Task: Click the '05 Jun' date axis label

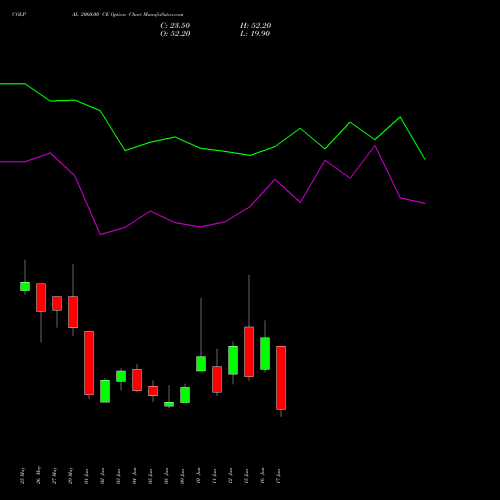Action: click(x=150, y=476)
